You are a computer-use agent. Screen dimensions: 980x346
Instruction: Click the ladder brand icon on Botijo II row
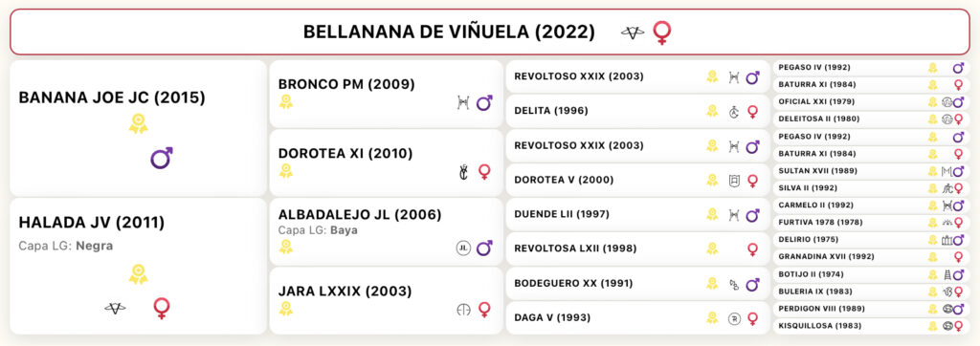pos(947,274)
